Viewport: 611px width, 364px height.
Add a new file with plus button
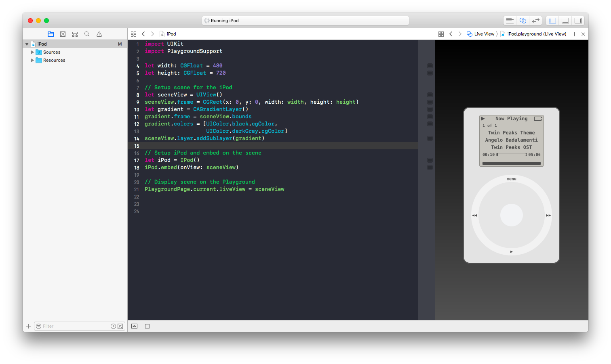coord(28,326)
